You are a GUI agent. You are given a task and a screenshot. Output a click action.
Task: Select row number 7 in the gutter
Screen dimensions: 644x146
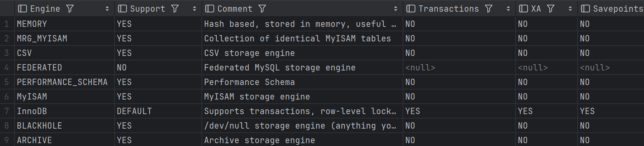7,111
